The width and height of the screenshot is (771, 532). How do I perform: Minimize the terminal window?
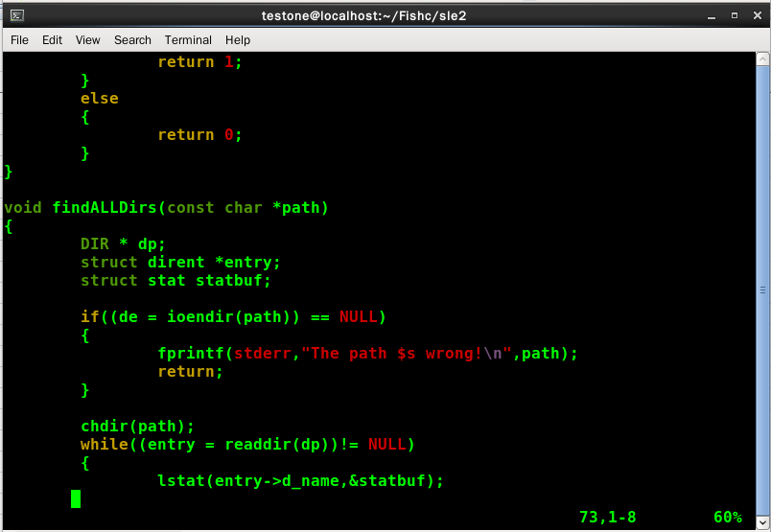(711, 15)
